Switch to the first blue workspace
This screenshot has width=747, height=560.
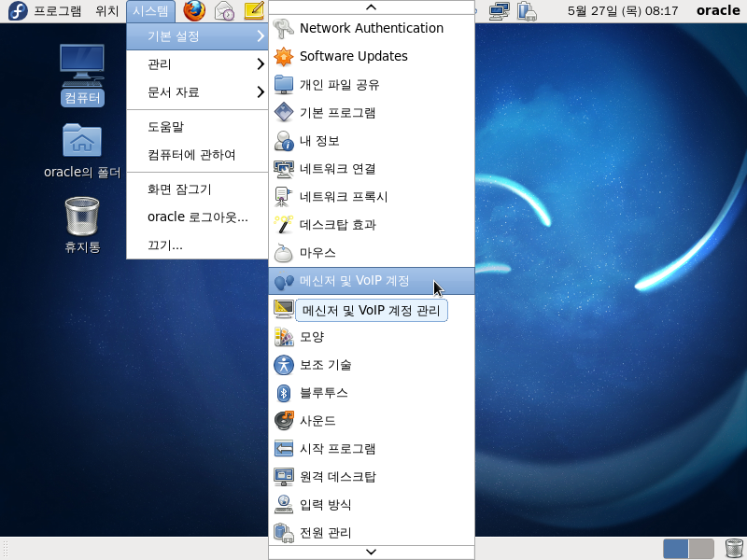coord(675,549)
